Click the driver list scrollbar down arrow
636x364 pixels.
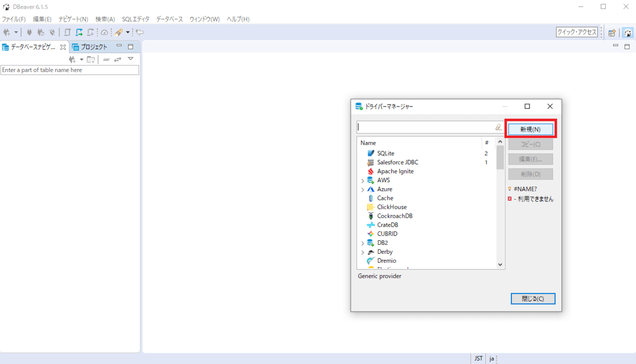click(x=500, y=264)
